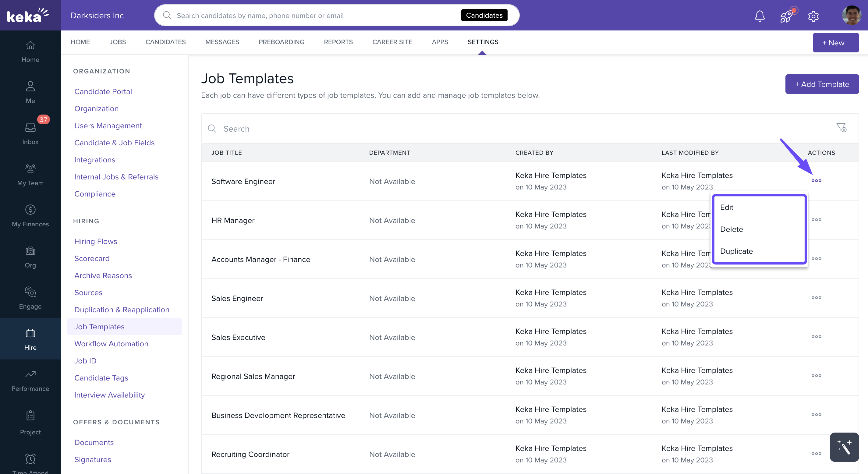Click the clear filter icon beside Search

click(841, 128)
